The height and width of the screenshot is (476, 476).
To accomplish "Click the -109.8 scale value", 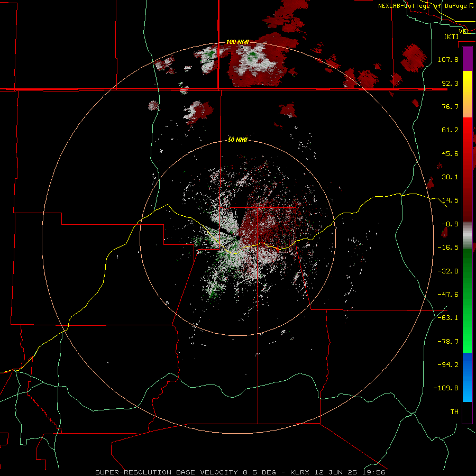I will click(446, 388).
